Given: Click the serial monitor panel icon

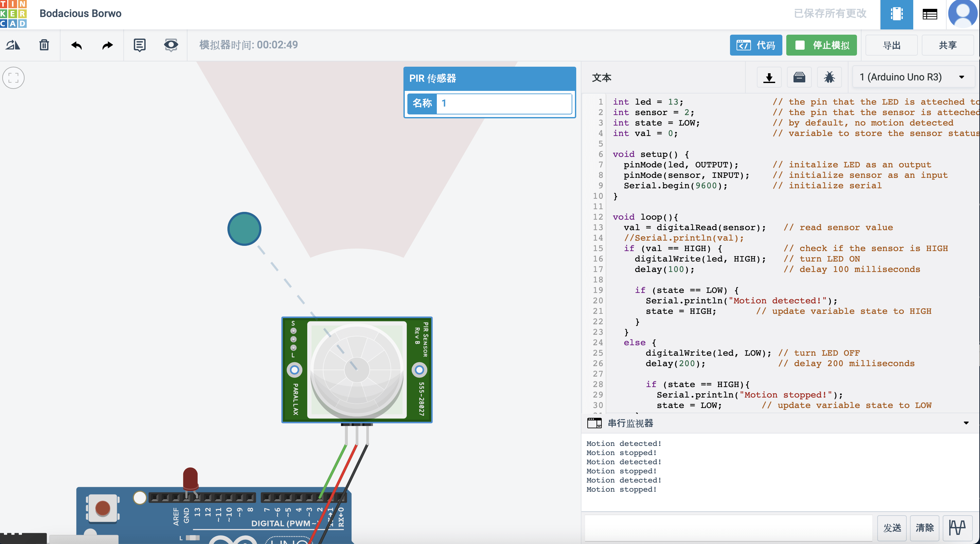Looking at the screenshot, I should pos(594,423).
